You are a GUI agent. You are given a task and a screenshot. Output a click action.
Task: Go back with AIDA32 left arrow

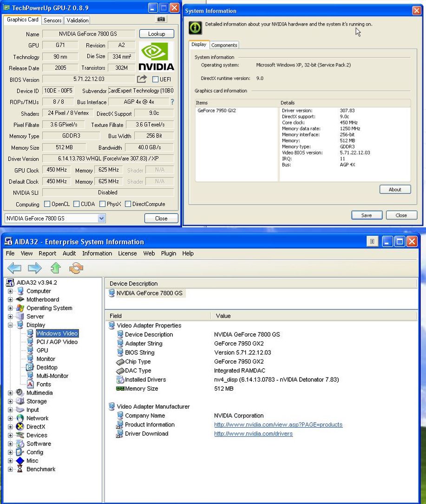(14, 268)
